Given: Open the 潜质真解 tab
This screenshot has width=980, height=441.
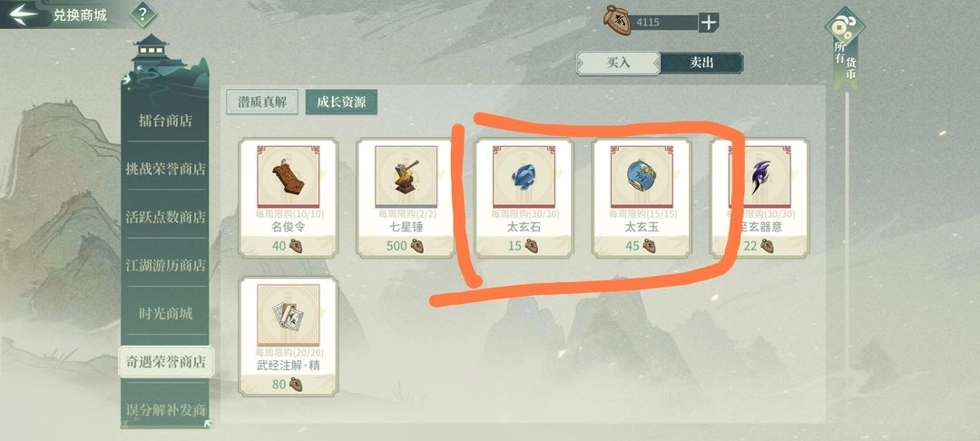Looking at the screenshot, I should click(x=262, y=102).
